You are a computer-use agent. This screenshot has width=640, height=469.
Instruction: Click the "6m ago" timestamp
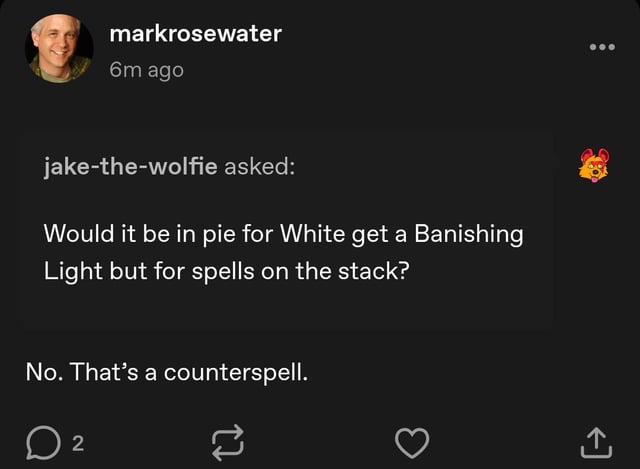click(146, 71)
